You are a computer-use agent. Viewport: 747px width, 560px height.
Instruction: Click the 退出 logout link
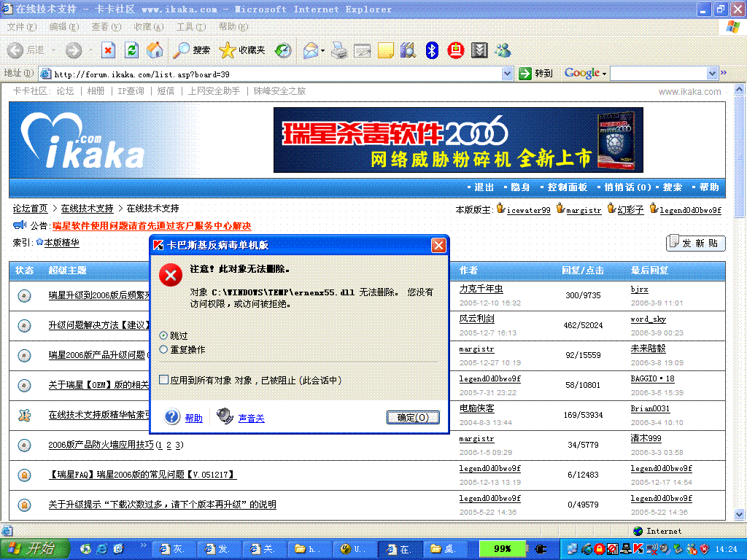[484, 187]
